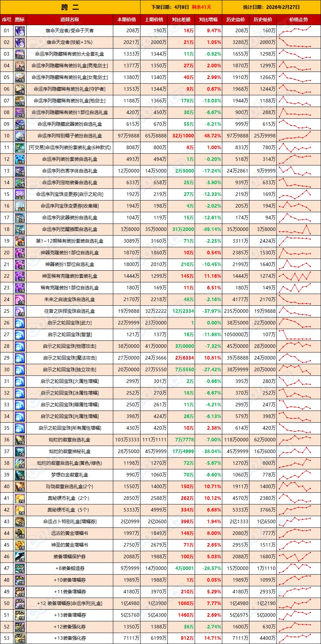This screenshot has height=644, width=321.
Task: Open the 未来之启迪宝珠自选礼盒 item name
Action: tap(70, 300)
